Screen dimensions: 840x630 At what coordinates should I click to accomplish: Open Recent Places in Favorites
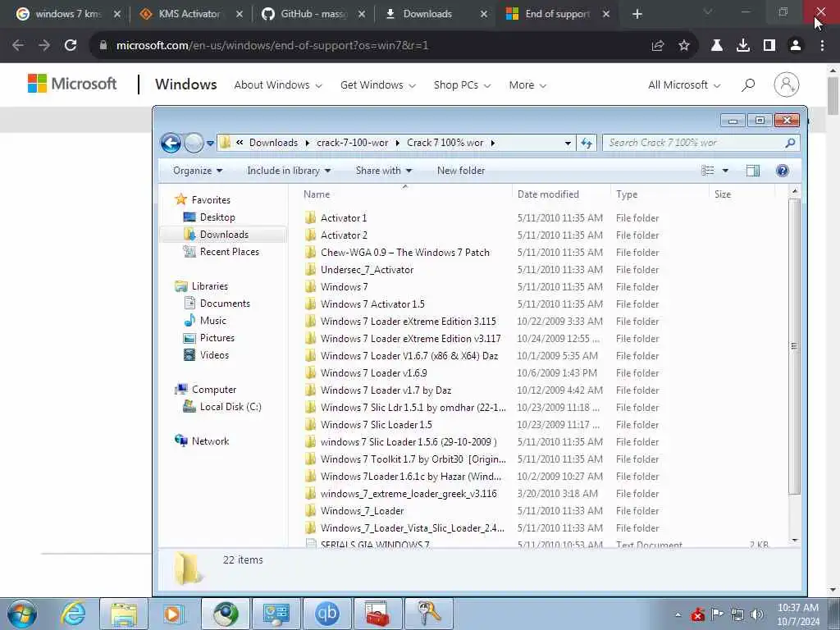[230, 251]
